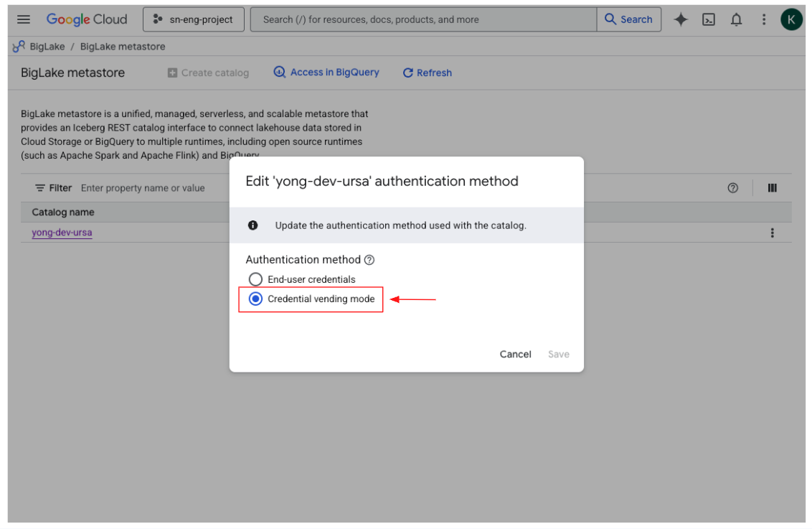Click Access in BigQuery
The width and height of the screenshot is (812, 529).
326,72
